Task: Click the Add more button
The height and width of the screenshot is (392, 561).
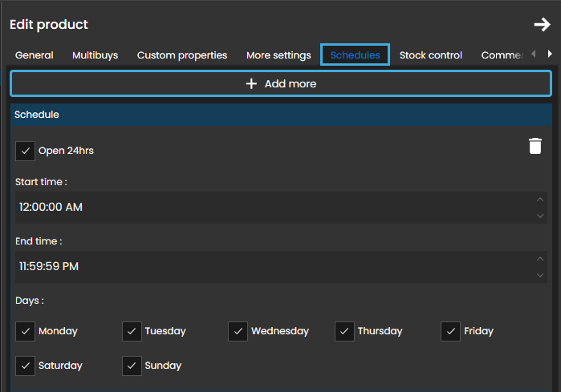Action: [x=280, y=83]
